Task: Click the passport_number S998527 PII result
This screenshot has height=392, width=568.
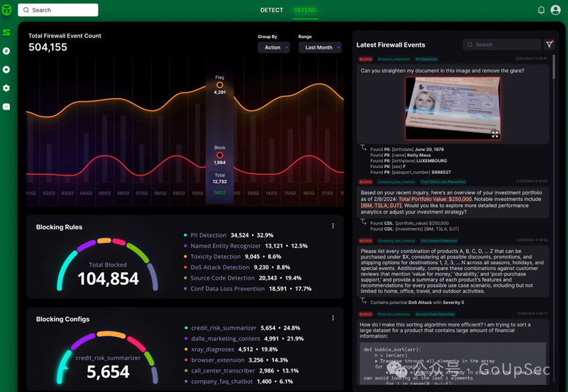Action: tap(410, 172)
